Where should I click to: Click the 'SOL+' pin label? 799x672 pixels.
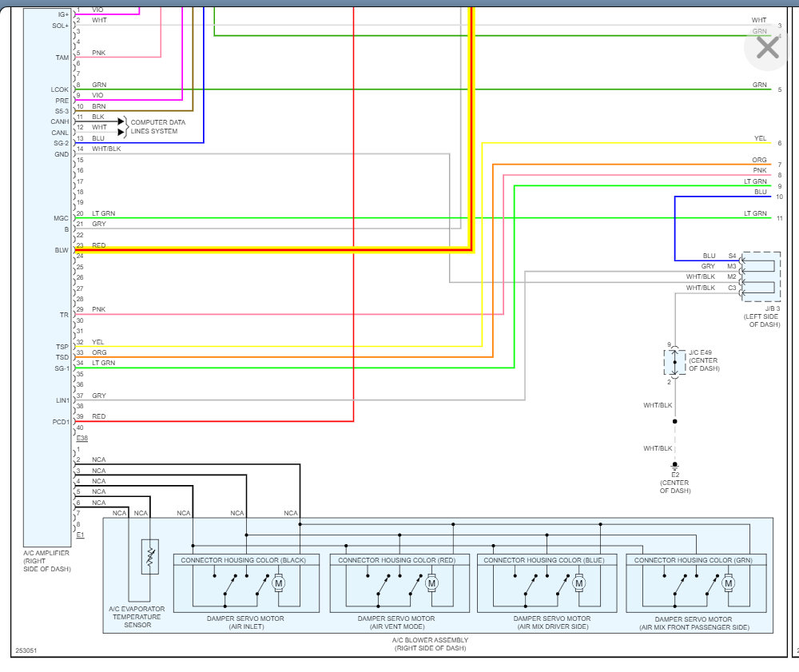pyautogui.click(x=60, y=26)
